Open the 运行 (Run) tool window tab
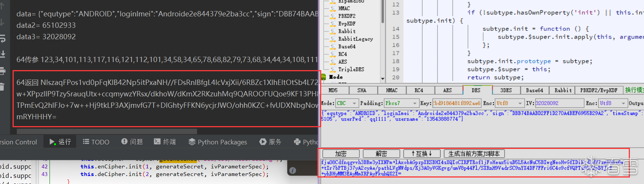The height and width of the screenshot is (184, 644). click(x=60, y=142)
